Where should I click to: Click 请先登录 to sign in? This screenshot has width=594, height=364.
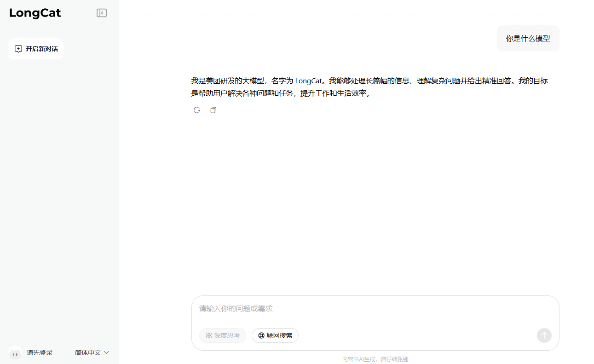(x=40, y=352)
